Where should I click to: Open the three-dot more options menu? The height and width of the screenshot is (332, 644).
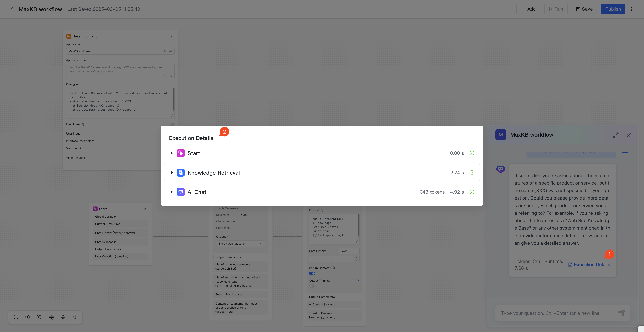point(632,9)
